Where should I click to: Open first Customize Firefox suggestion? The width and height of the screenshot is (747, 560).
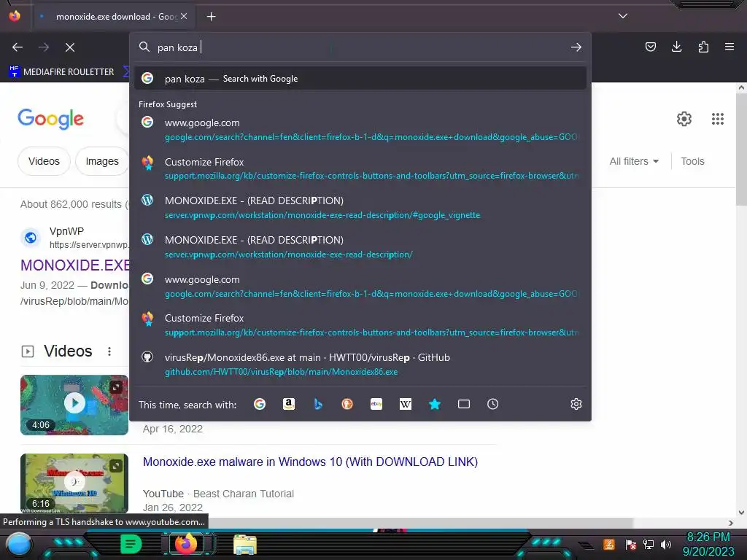click(360, 168)
